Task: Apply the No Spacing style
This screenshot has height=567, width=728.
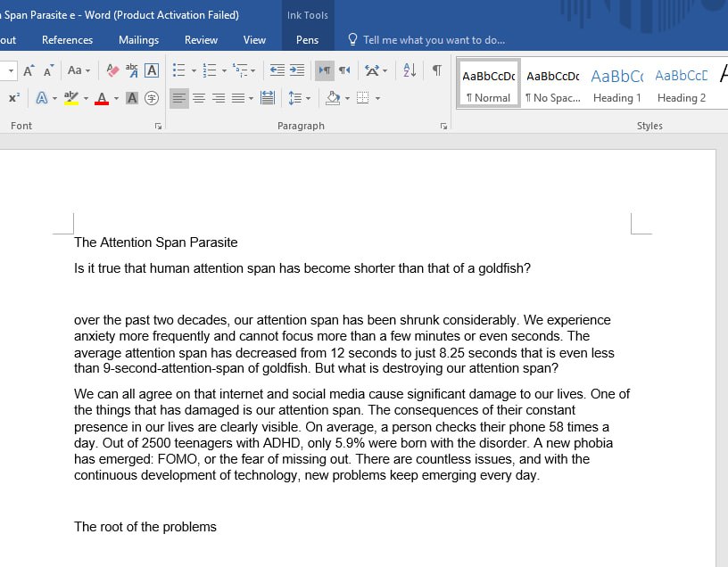Action: pos(552,86)
